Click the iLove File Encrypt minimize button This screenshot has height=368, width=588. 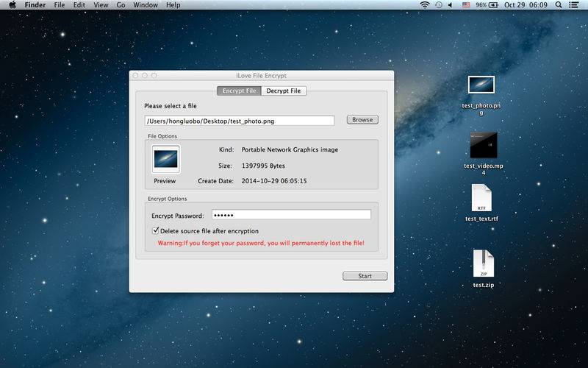coord(145,76)
